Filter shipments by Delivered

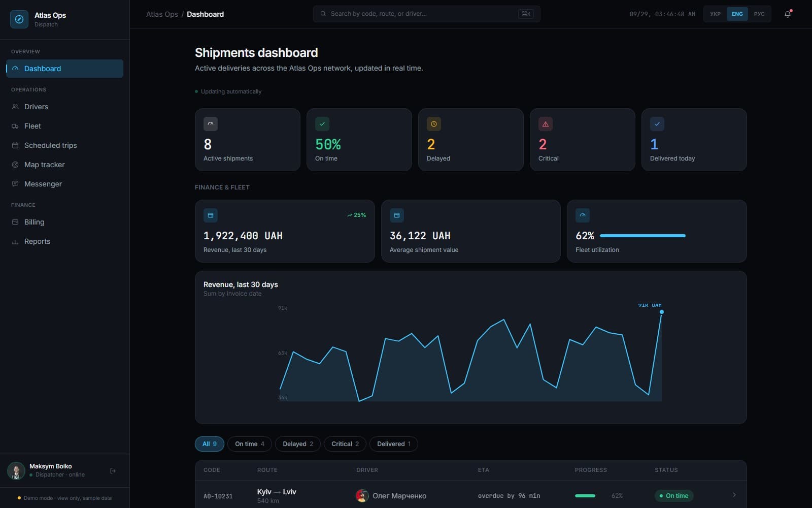394,444
